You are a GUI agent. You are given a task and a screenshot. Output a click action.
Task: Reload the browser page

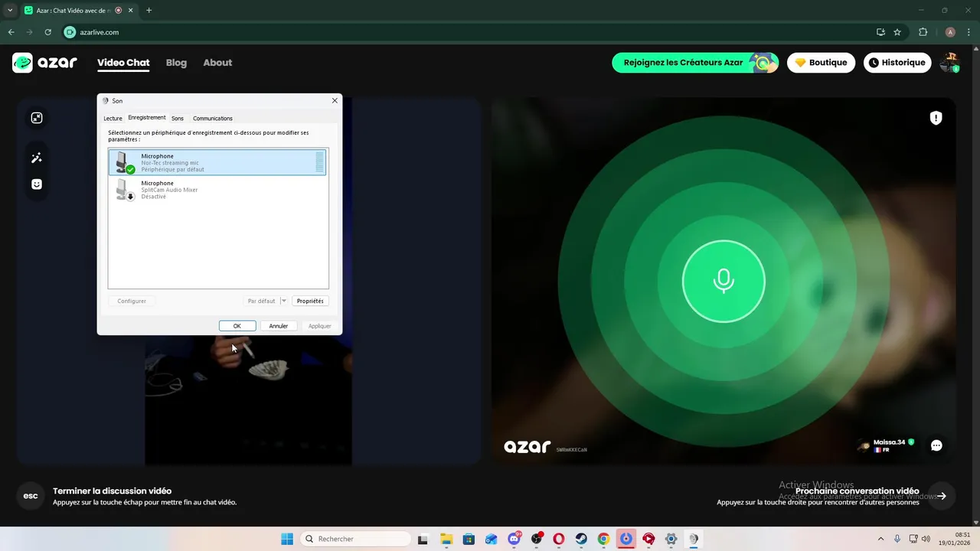coord(47,32)
